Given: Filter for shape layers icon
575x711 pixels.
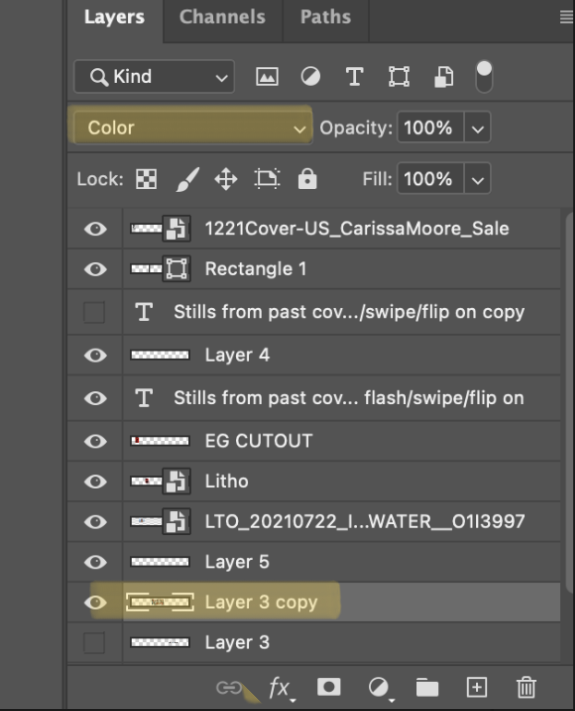Looking at the screenshot, I should pos(399,77).
